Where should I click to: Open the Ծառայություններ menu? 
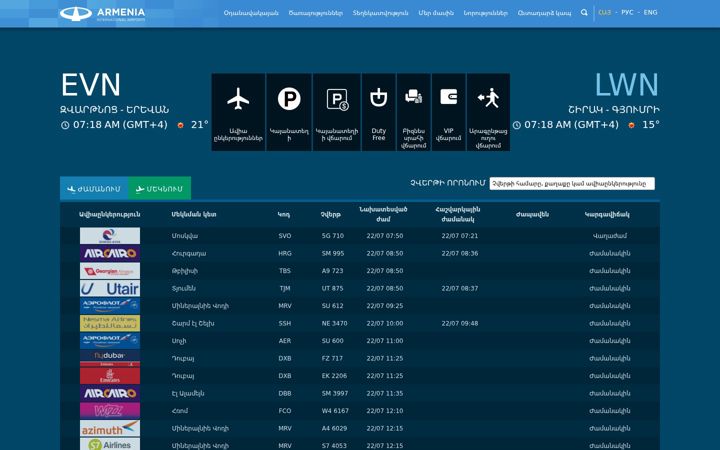pyautogui.click(x=316, y=13)
